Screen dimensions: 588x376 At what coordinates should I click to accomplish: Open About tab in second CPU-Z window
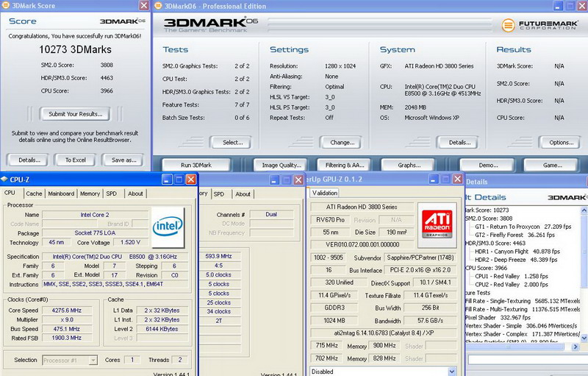(x=243, y=194)
